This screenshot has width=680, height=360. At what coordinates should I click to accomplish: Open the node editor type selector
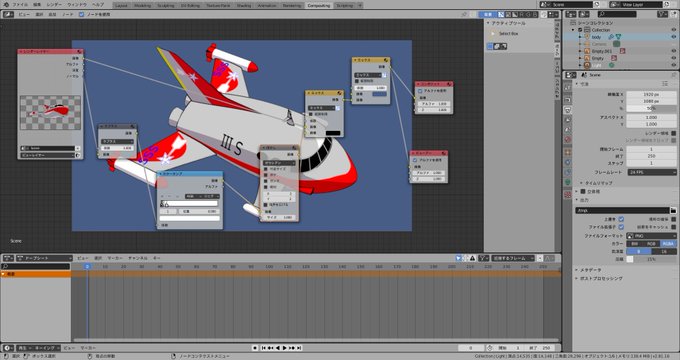pyautogui.click(x=9, y=14)
